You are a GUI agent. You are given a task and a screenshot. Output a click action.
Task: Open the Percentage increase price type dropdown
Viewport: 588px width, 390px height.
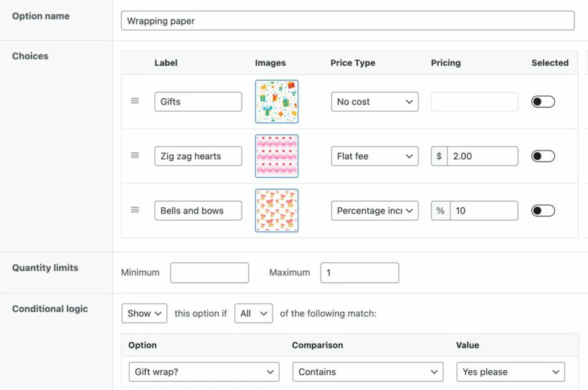[x=374, y=211]
